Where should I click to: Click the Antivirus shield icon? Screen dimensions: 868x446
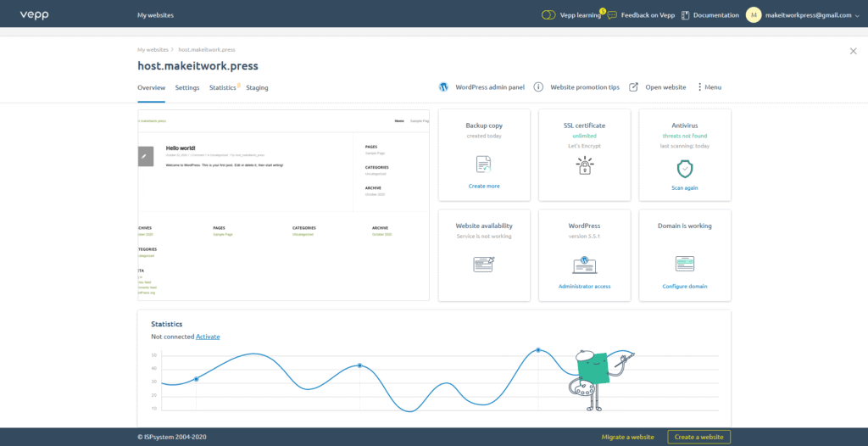point(685,169)
